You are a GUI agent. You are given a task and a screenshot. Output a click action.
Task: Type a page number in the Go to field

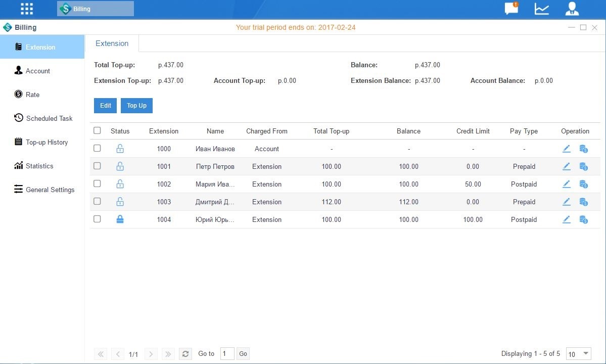tap(227, 353)
